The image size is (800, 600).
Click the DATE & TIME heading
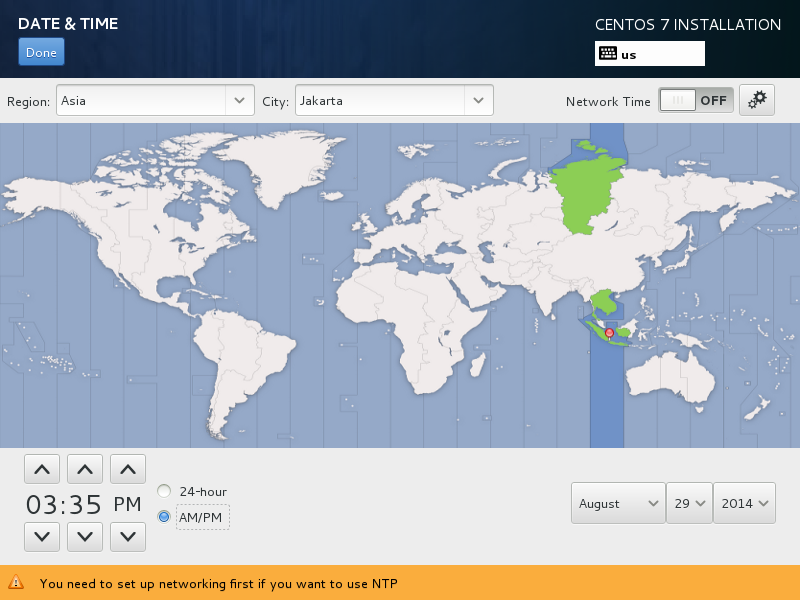(x=68, y=23)
